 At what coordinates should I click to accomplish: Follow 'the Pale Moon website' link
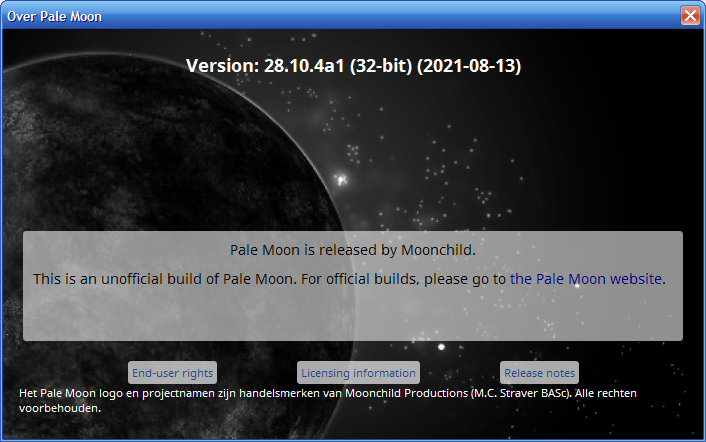coord(586,279)
